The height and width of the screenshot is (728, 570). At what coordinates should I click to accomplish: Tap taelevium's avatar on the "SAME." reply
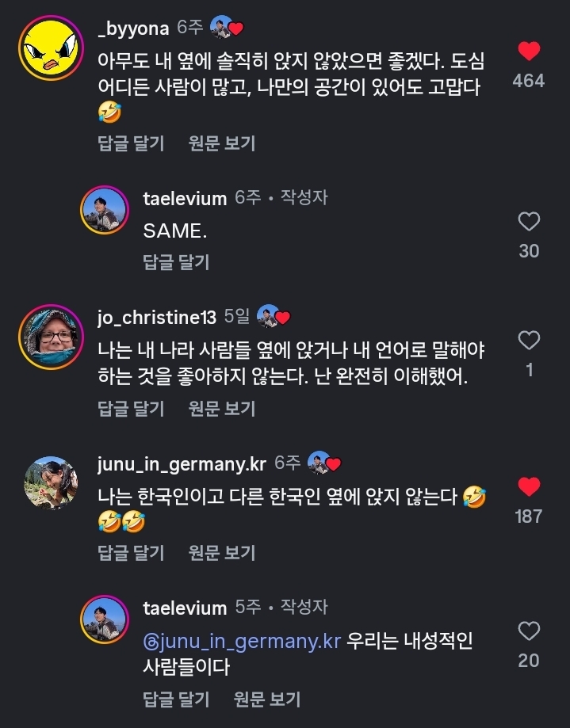pyautogui.click(x=104, y=211)
